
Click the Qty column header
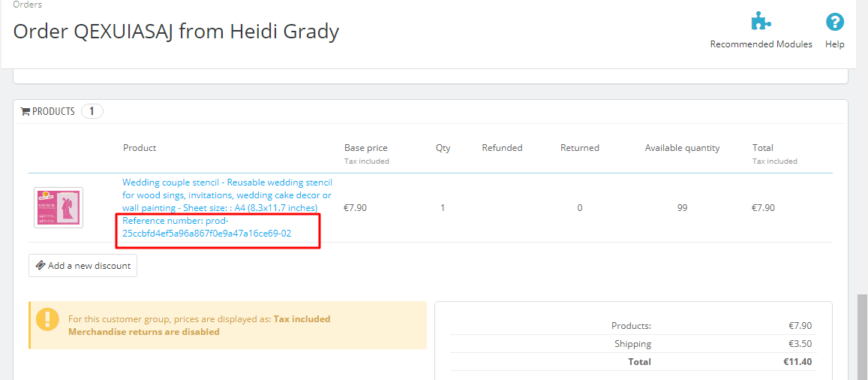[443, 148]
